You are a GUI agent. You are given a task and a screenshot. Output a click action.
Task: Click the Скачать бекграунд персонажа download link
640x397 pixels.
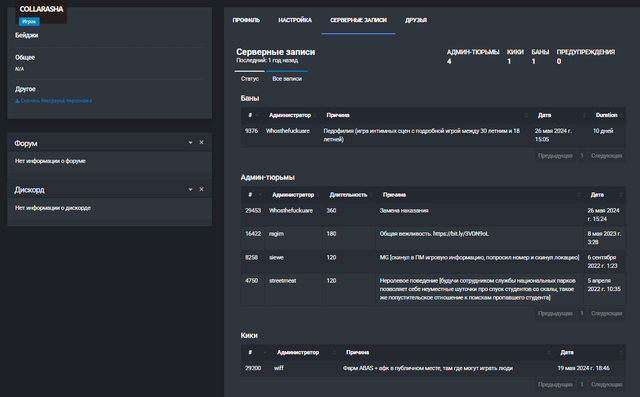[53, 101]
